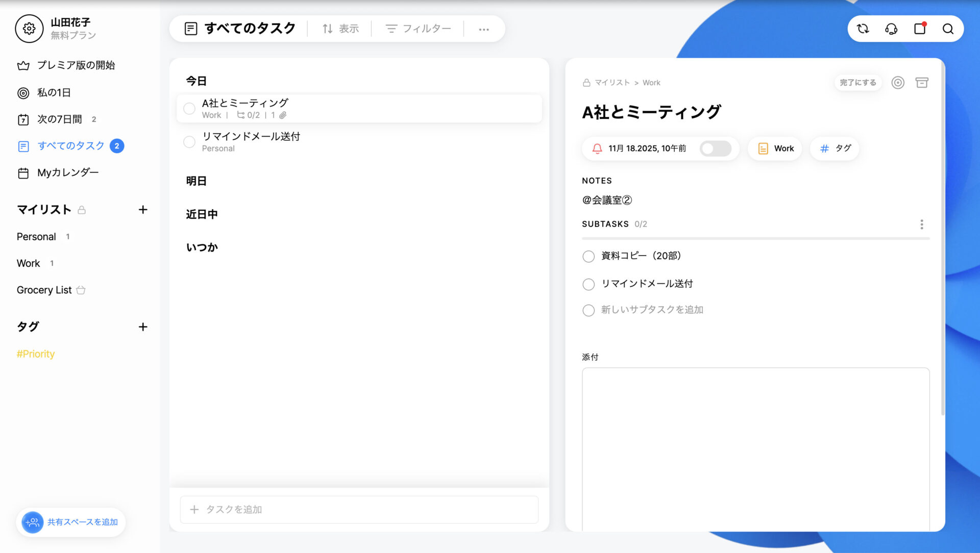Create a new tag with the タグ plus icon
980x553 pixels.
(143, 327)
